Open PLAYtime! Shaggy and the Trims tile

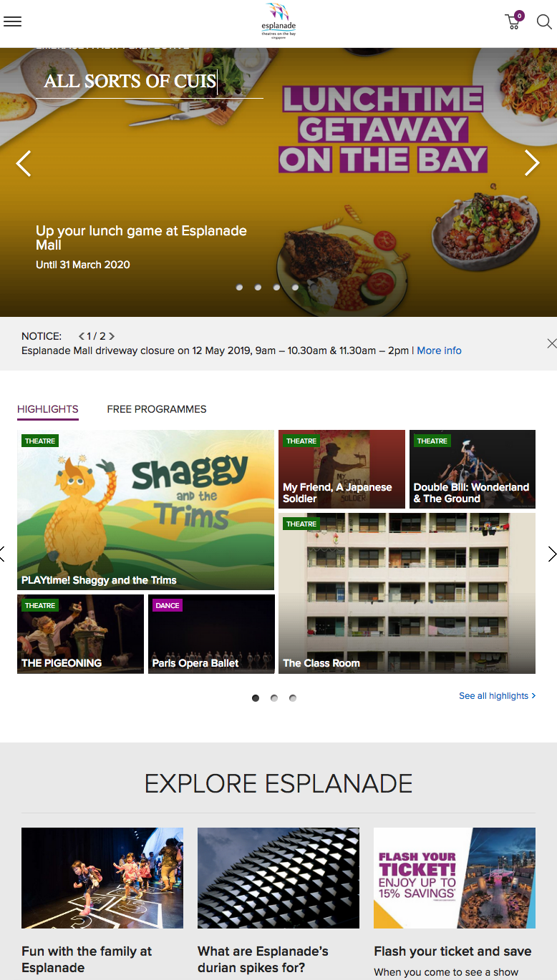coord(145,510)
